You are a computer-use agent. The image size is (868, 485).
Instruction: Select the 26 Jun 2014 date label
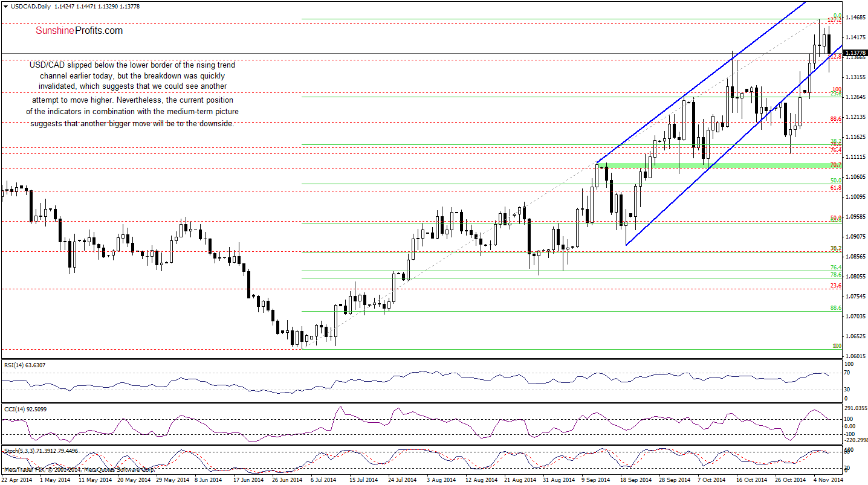pyautogui.click(x=288, y=481)
